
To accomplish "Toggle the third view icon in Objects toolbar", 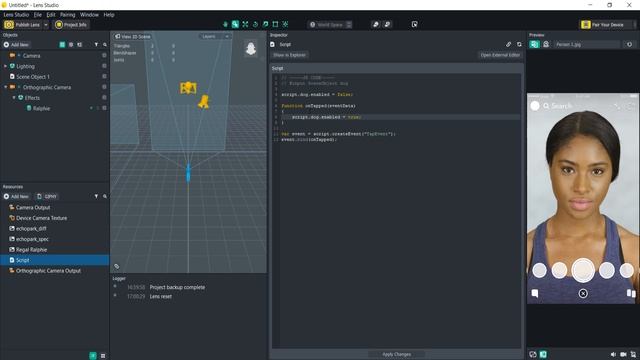I will tap(80, 44).
